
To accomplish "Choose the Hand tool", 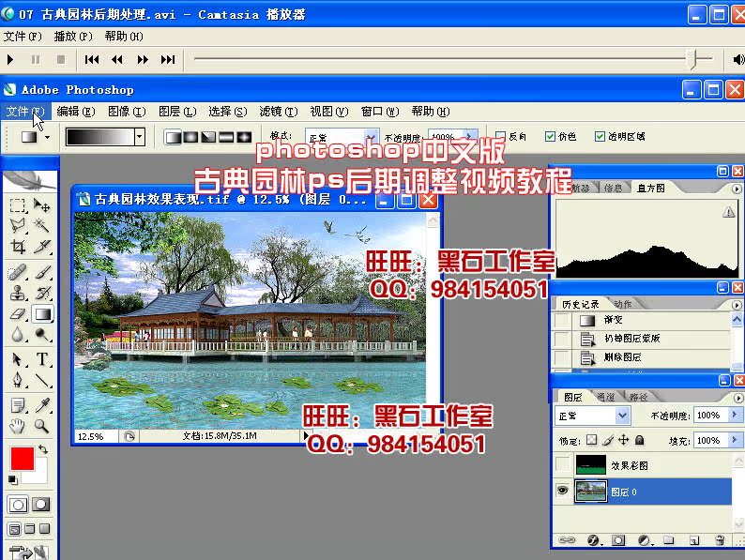I will click(18, 426).
